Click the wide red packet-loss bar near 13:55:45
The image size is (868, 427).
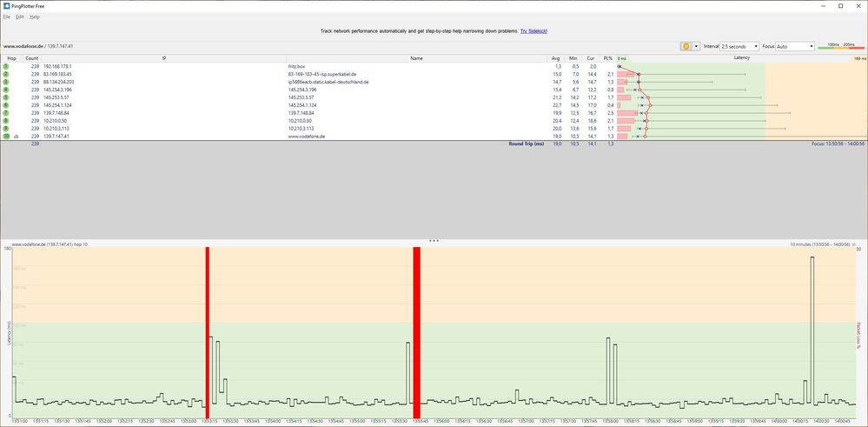pos(417,332)
